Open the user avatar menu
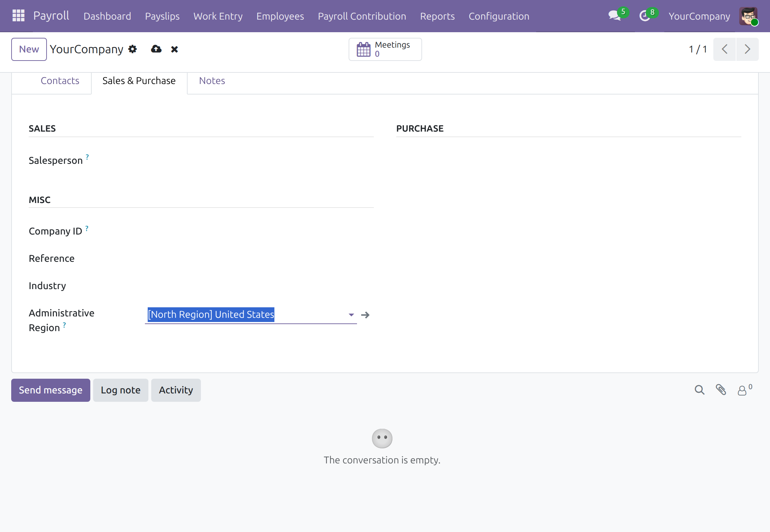 click(748, 16)
